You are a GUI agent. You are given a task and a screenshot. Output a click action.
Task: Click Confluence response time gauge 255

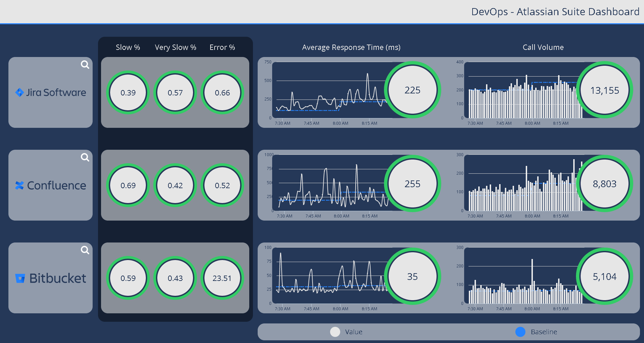click(x=413, y=183)
